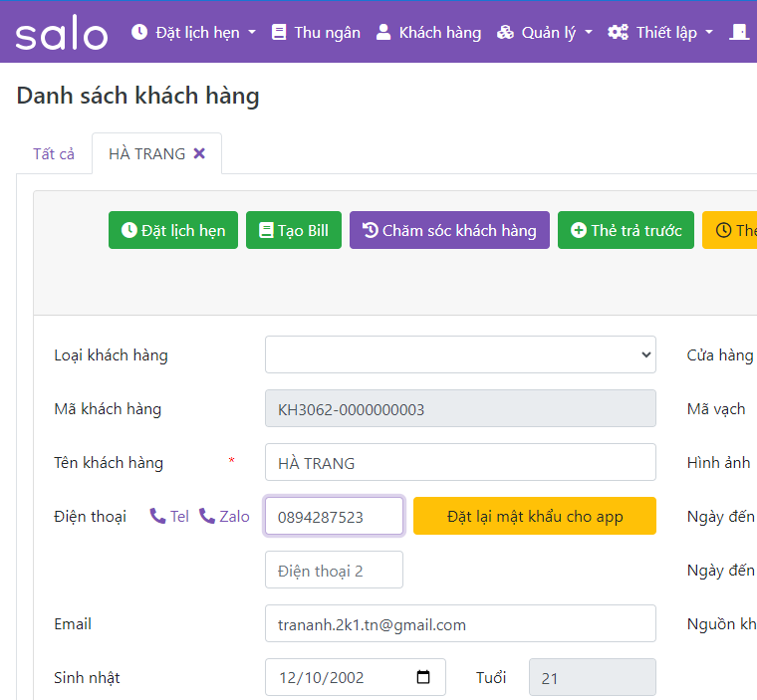Switch to the Tất cả tab

(54, 153)
